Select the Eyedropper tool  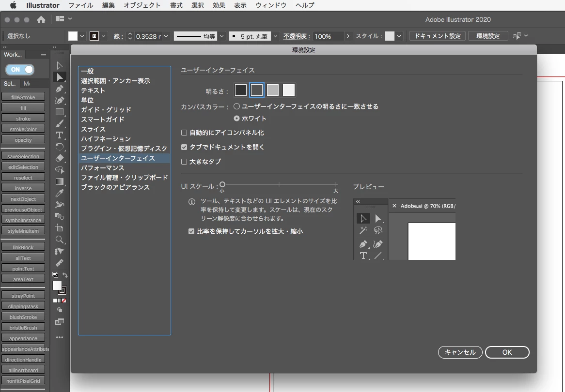(x=60, y=193)
